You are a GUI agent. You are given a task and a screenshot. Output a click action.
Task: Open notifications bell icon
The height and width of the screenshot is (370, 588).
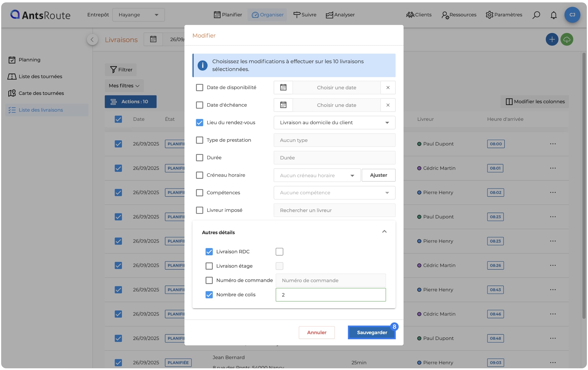(554, 15)
